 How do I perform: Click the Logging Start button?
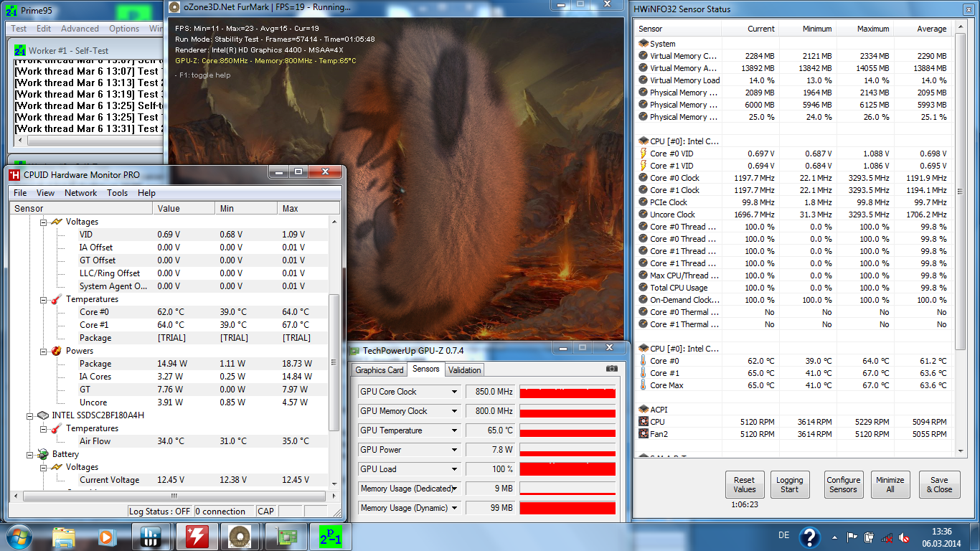[x=790, y=485]
